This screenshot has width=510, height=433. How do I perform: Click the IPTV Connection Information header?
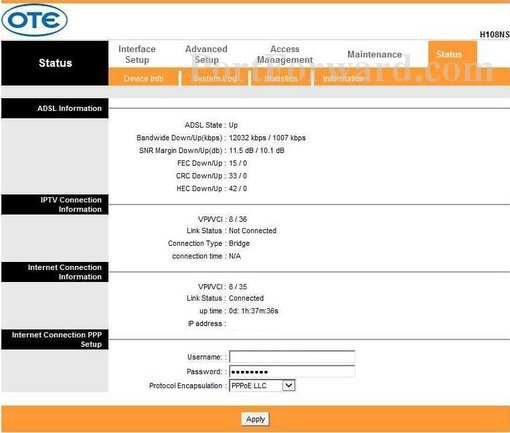(55, 204)
